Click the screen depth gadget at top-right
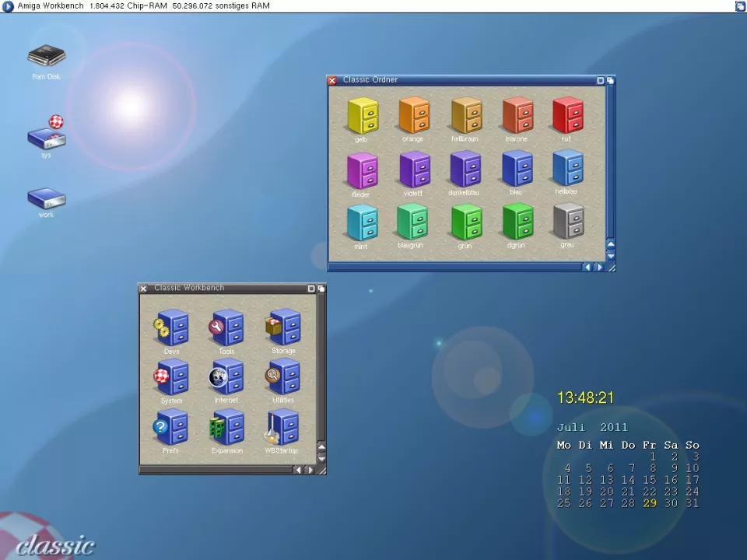747x560 pixels. pos(740,6)
